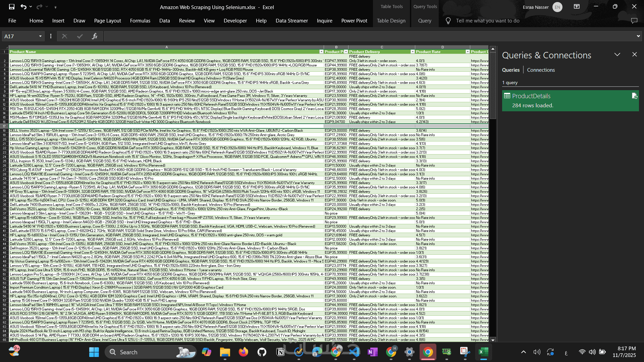
Task: Open the Comments speech bubble icon
Action: click(x=634, y=21)
